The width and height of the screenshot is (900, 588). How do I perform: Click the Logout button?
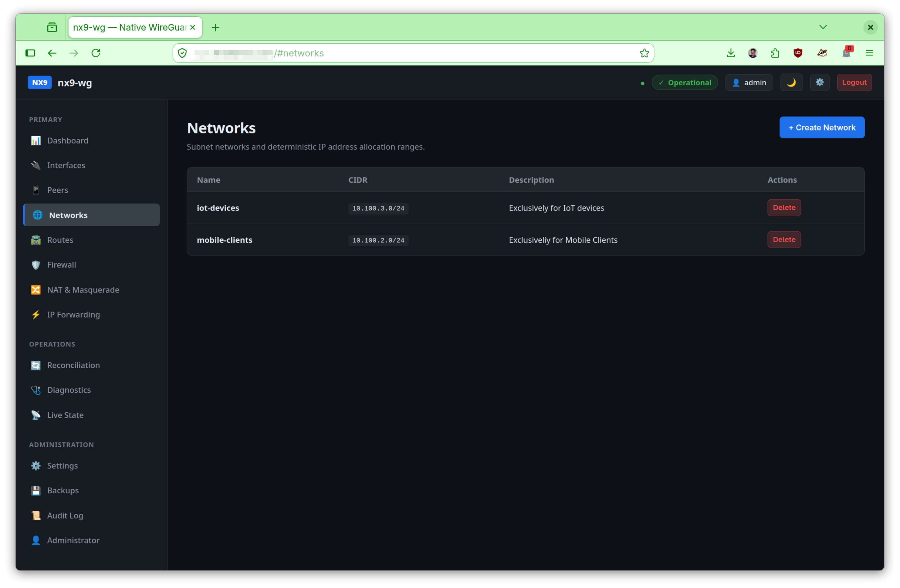[854, 83]
